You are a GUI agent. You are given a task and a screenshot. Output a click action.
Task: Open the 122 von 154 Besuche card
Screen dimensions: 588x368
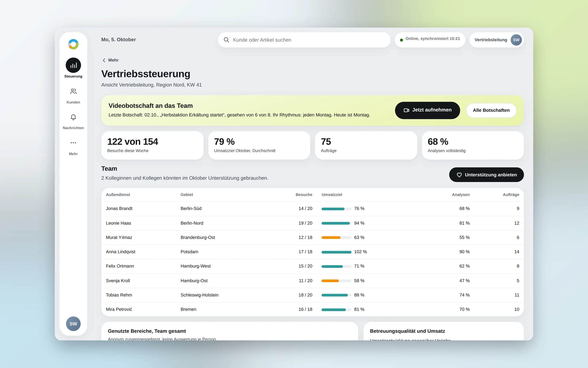[152, 145]
